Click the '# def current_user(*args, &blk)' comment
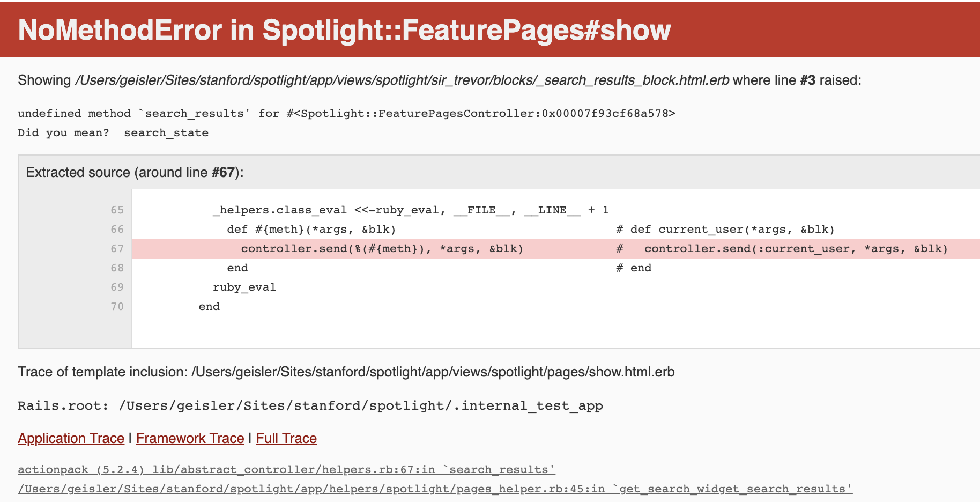 725,229
